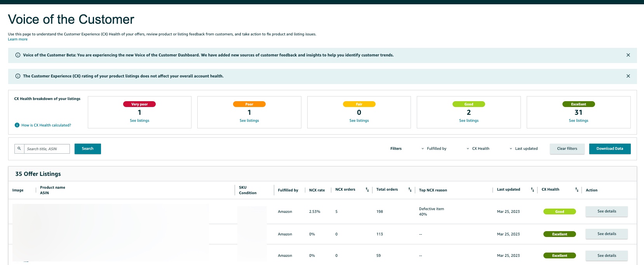644x265 pixels.
Task: Focus the Search title, ASIN field
Action: tap(47, 149)
